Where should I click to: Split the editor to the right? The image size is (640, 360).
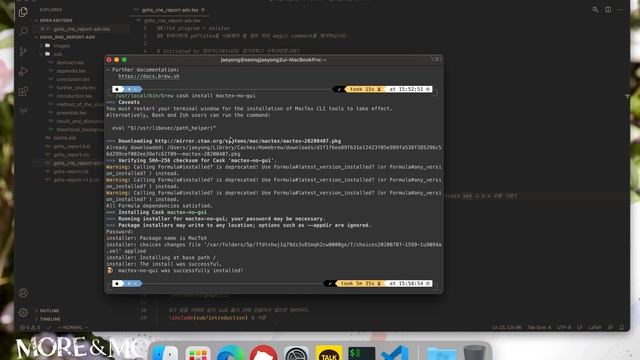point(608,10)
